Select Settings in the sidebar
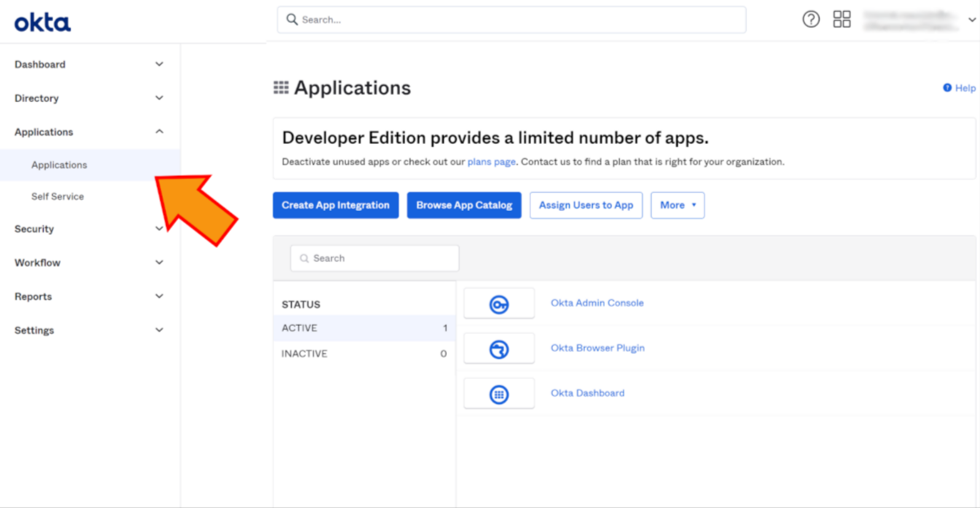980x508 pixels. point(34,330)
